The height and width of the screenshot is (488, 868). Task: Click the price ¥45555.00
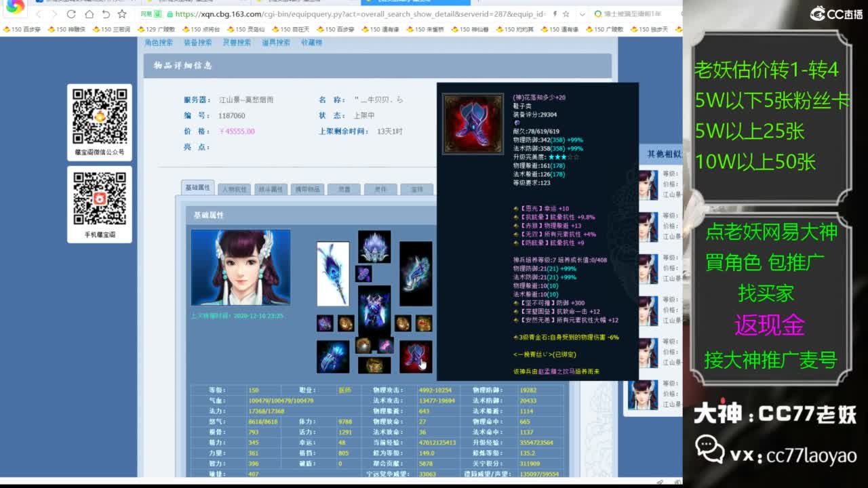coord(237,131)
